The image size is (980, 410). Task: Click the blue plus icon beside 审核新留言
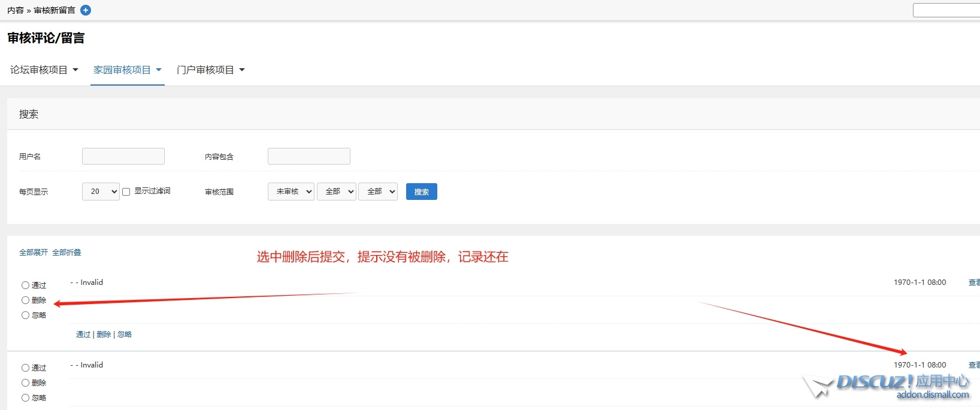(x=86, y=10)
